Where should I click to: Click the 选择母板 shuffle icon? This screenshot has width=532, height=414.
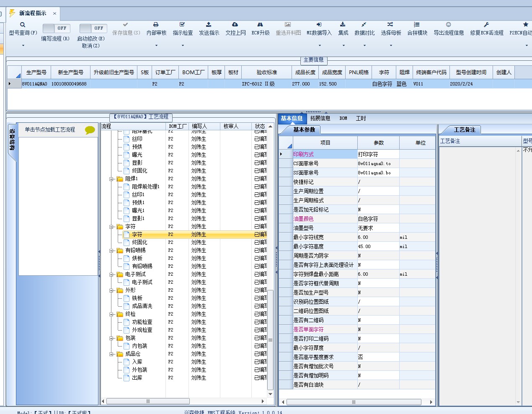click(x=390, y=25)
